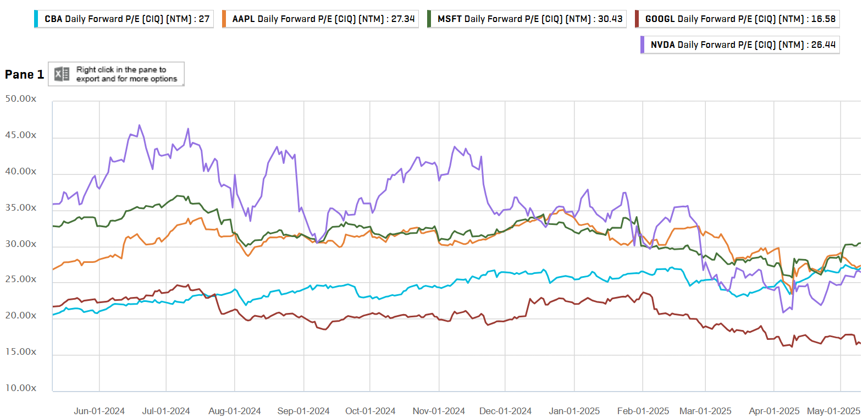Viewport: 868px width, 418px height.
Task: Click the Pane 1 title label
Action: (24, 74)
